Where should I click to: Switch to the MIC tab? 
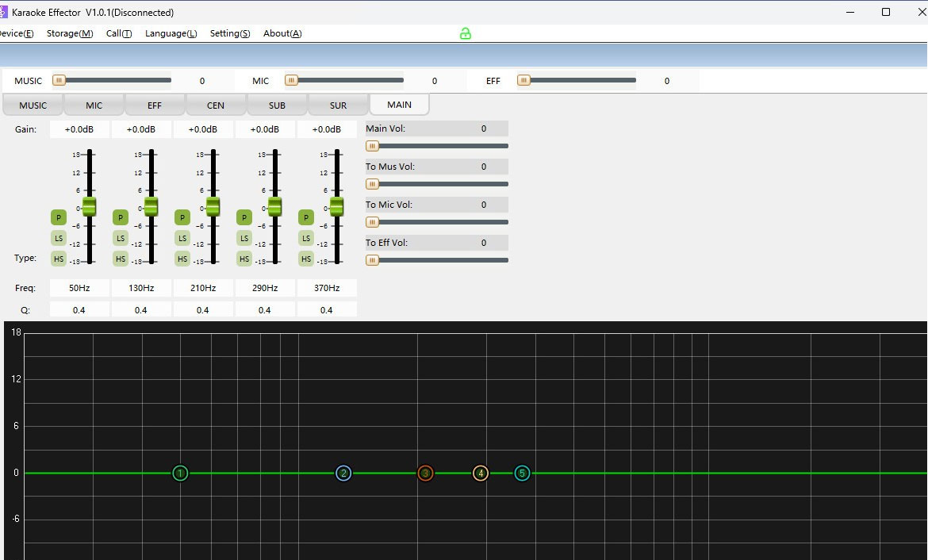94,105
